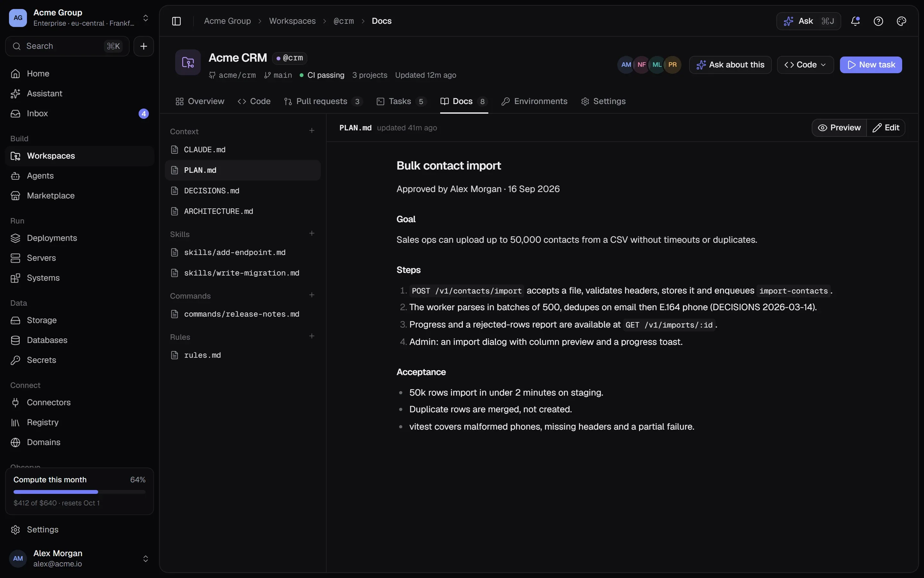This screenshot has height=578, width=924.
Task: Open Databases in the sidebar
Action: (x=80, y=340)
